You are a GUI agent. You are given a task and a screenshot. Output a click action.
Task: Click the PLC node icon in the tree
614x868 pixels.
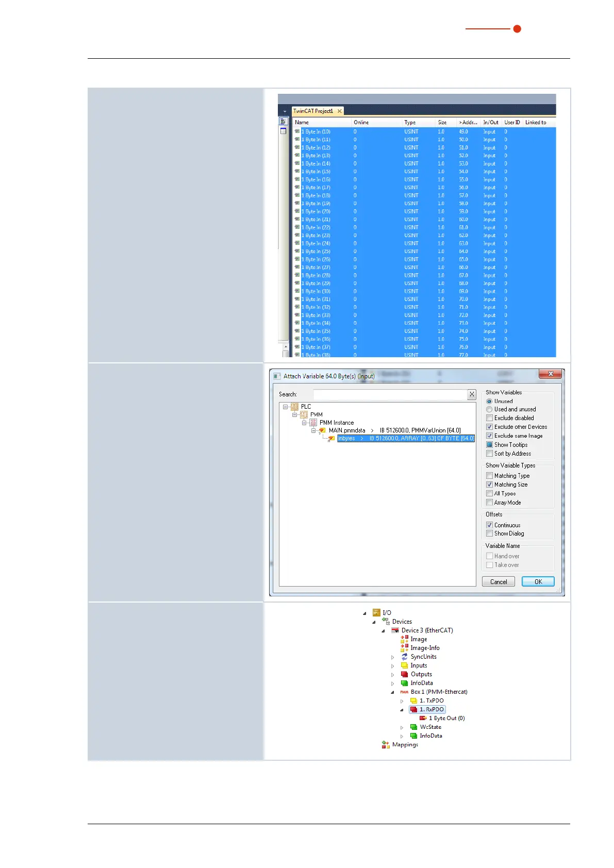(x=295, y=407)
